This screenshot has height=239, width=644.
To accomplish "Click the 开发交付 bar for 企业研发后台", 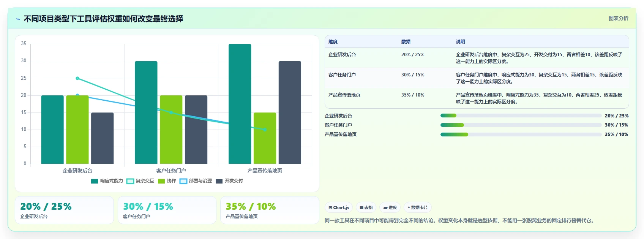I will tap(103, 138).
